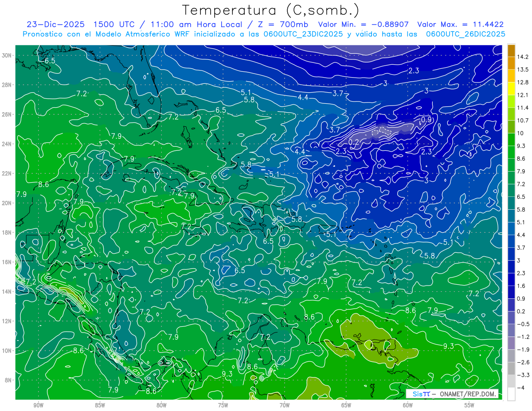Click the "Valor Max. = 11.4422" text
This screenshot has width=532, height=411.
tap(461, 24)
